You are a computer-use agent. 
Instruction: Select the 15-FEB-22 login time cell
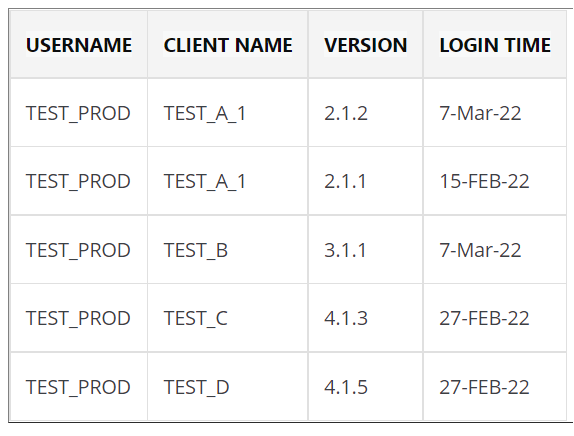(495, 181)
